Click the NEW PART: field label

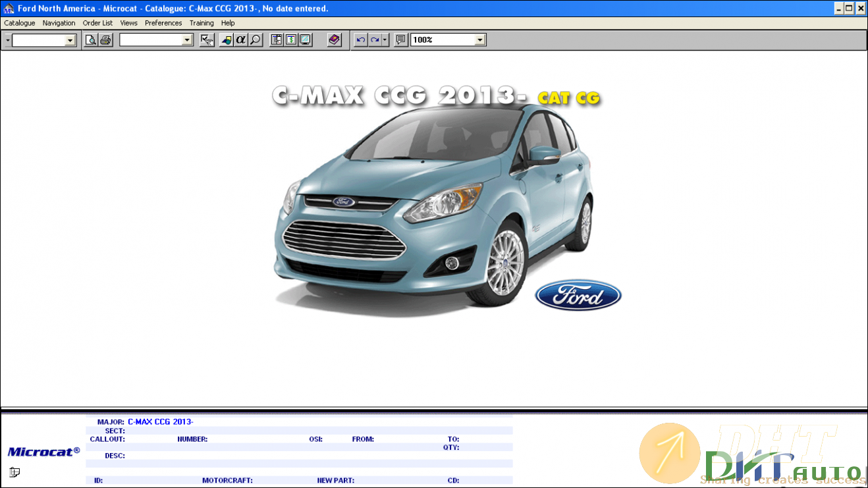335,481
